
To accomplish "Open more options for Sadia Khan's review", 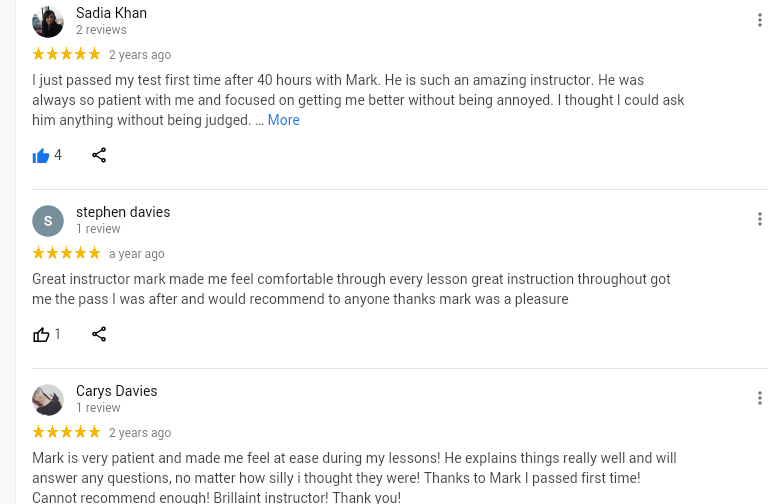I will click(760, 20).
